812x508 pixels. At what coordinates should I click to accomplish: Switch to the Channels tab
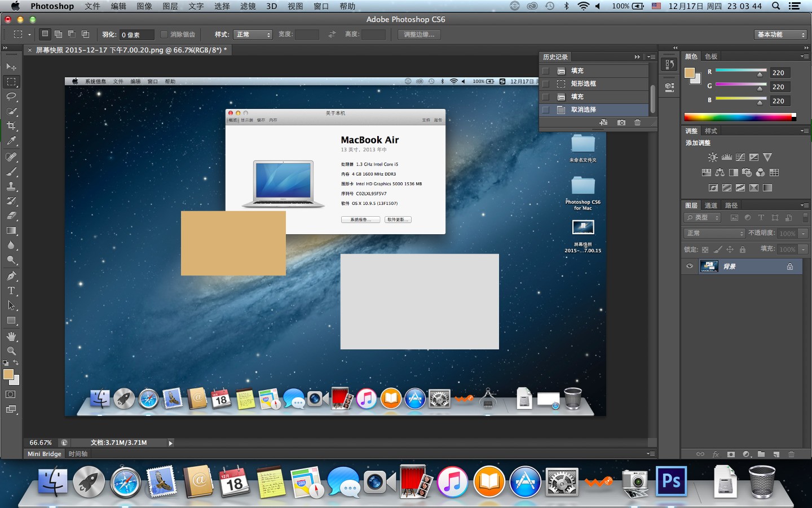click(x=711, y=205)
